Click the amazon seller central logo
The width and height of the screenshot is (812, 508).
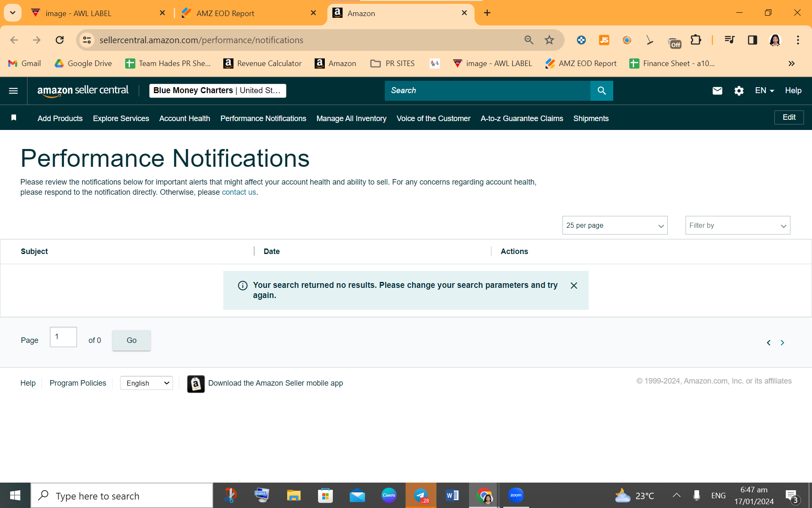click(x=83, y=91)
